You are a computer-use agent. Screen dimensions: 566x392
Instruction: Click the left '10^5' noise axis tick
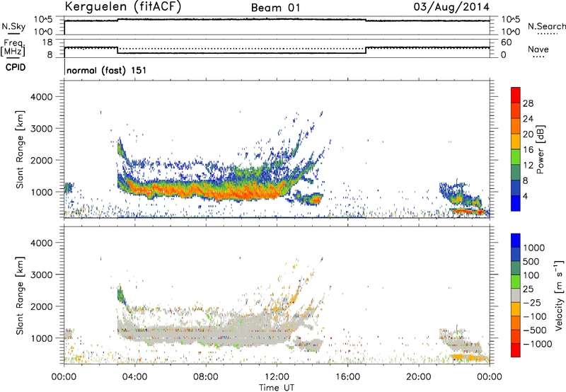tap(43, 20)
